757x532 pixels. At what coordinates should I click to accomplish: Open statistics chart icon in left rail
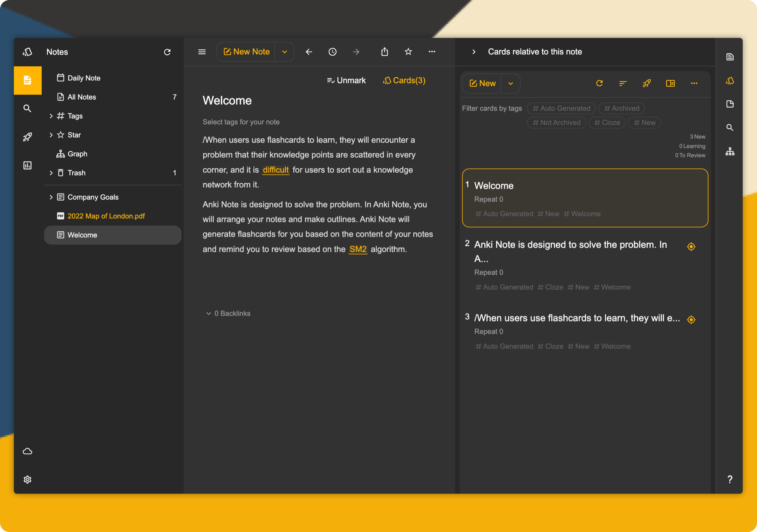click(x=27, y=165)
